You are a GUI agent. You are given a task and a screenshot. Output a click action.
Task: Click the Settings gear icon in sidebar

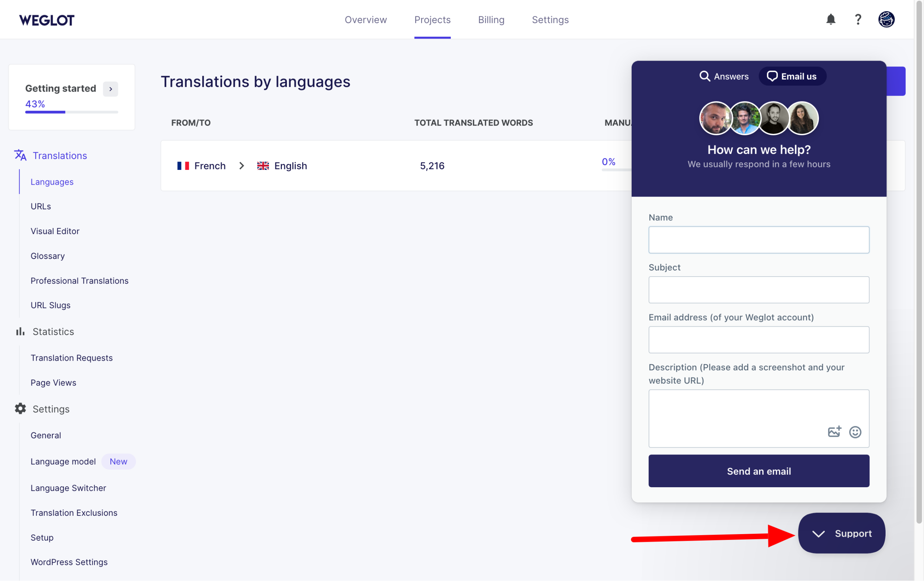(x=20, y=408)
